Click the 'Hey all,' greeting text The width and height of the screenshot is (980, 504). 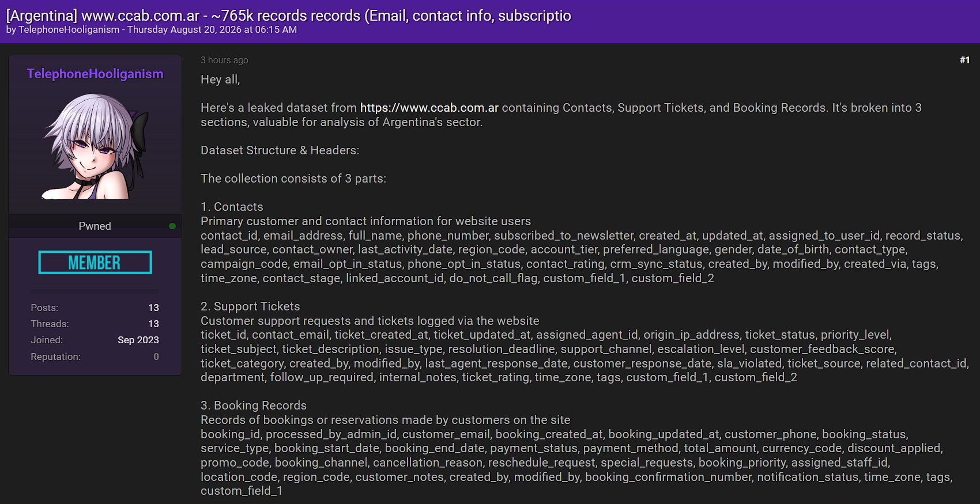coord(220,79)
